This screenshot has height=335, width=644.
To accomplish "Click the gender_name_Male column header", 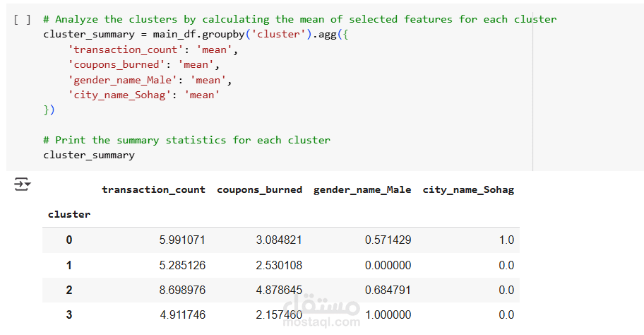I will 362,189.
